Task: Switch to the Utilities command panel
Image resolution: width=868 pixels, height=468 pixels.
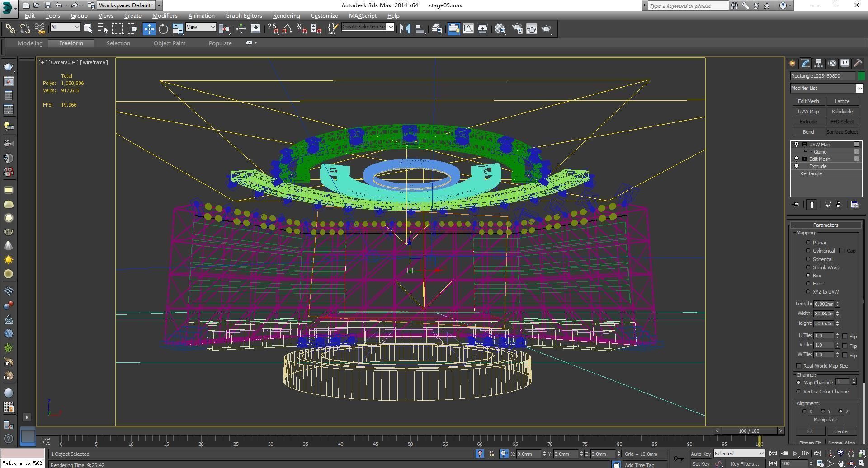Action: pyautogui.click(x=858, y=63)
